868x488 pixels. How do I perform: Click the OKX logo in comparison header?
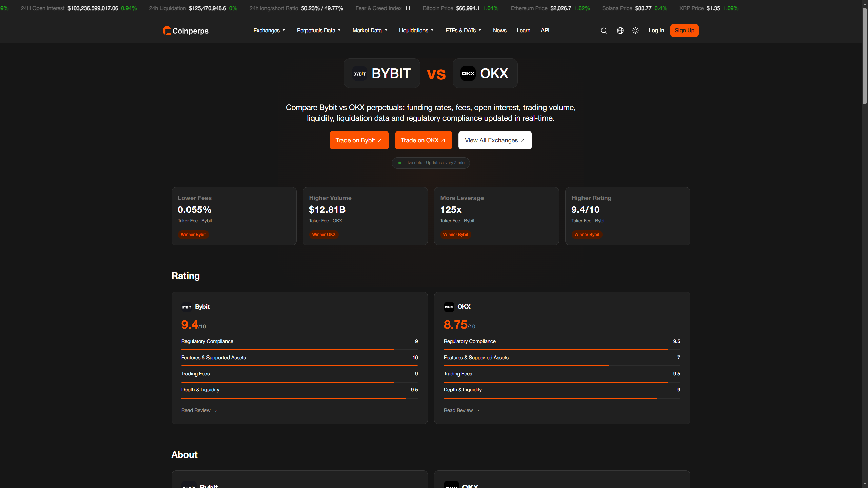(x=468, y=73)
